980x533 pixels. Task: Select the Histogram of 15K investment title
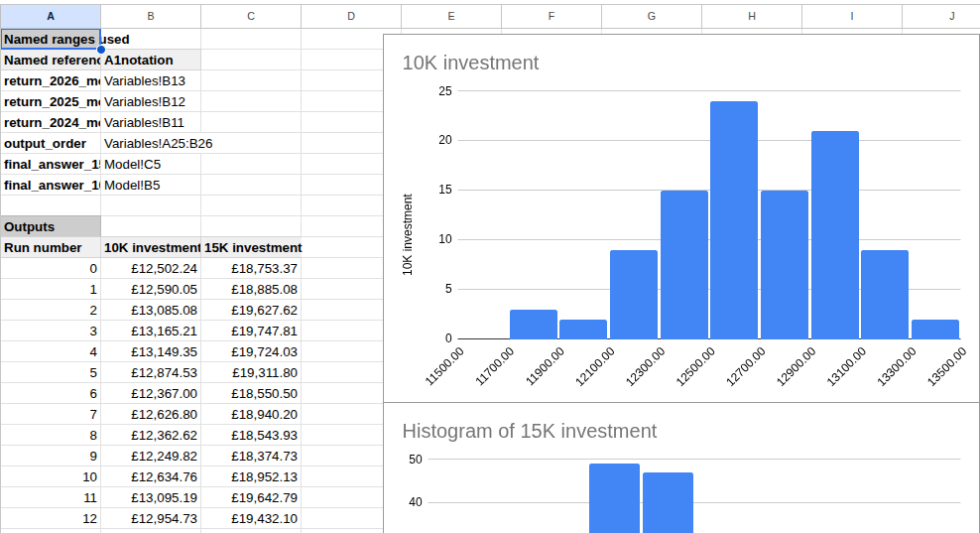click(x=530, y=431)
